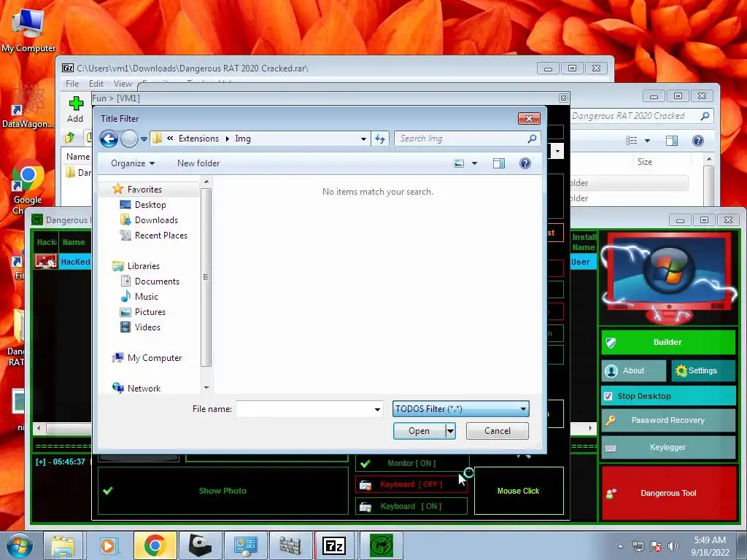Image resolution: width=747 pixels, height=560 pixels.
Task: Click the About button
Action: tap(633, 370)
